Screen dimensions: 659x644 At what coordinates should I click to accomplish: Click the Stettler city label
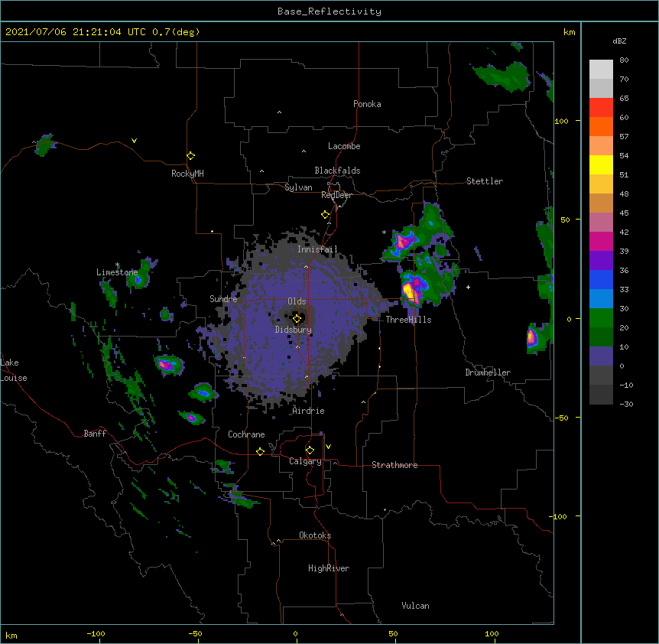tap(485, 181)
